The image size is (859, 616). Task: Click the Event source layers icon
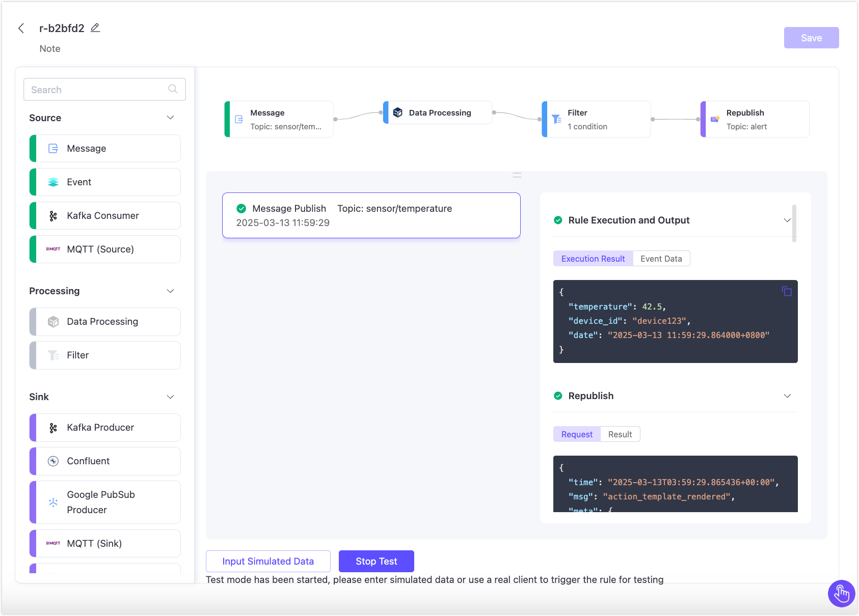pyautogui.click(x=53, y=182)
